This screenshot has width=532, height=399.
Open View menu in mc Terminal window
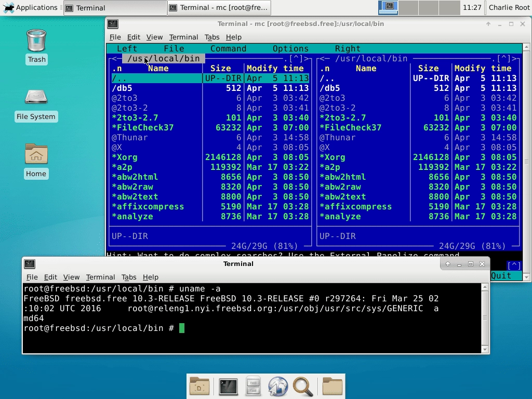[x=154, y=37]
